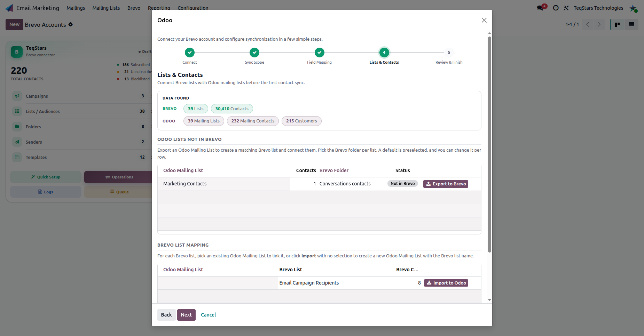The height and width of the screenshot is (336, 644).
Task: Click the Lists / Audiences list icon
Action: click(17, 111)
